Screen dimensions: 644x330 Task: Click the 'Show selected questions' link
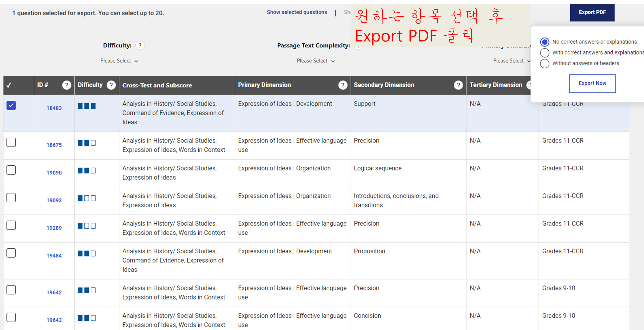point(297,12)
